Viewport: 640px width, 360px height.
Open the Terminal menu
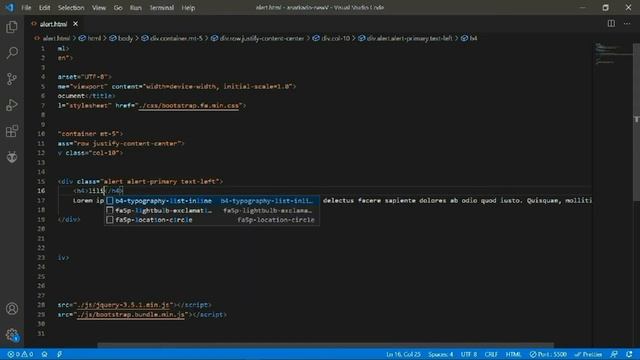pyautogui.click(x=162, y=8)
